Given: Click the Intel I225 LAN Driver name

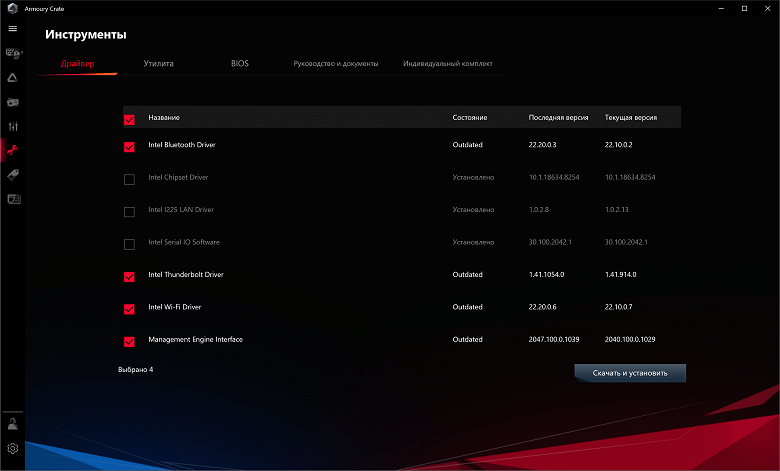Looking at the screenshot, I should [181, 209].
